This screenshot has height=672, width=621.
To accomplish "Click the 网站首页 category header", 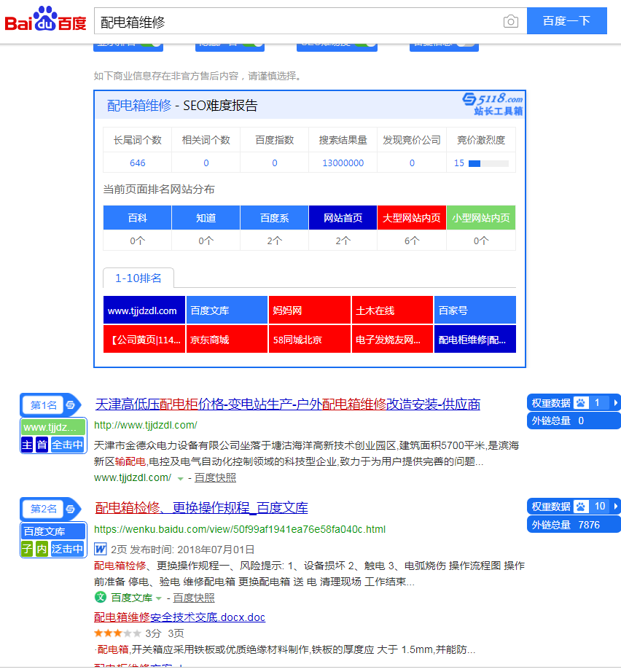I will (343, 218).
